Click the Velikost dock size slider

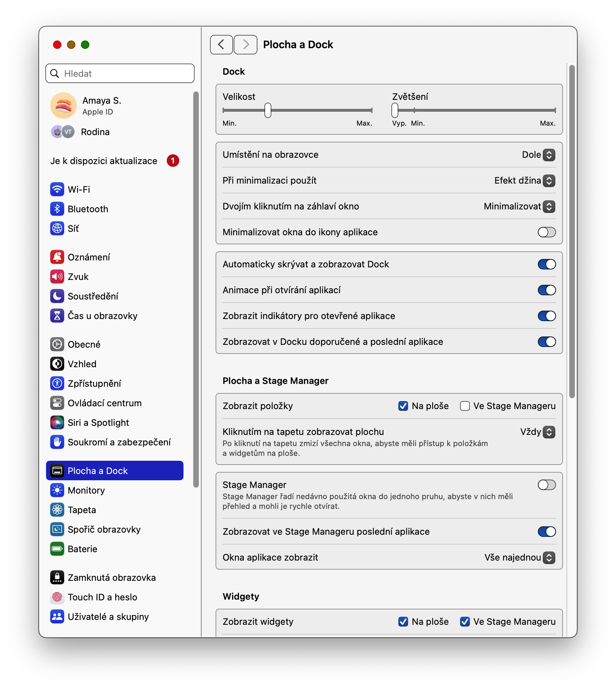(298, 110)
